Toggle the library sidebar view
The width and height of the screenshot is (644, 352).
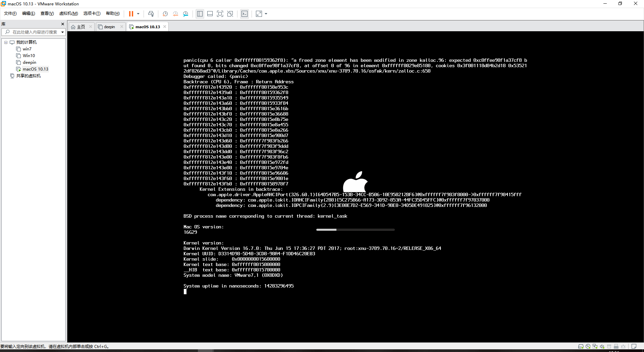coord(200,14)
